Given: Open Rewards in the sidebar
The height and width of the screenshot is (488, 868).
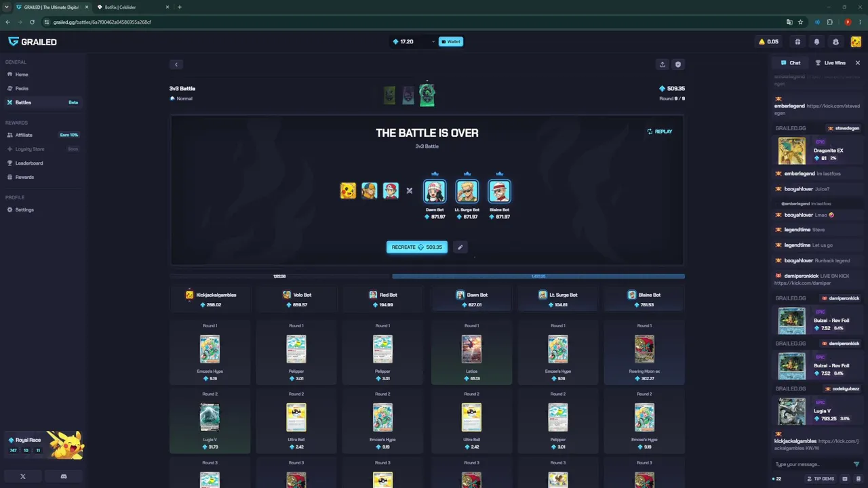Looking at the screenshot, I should [42, 177].
